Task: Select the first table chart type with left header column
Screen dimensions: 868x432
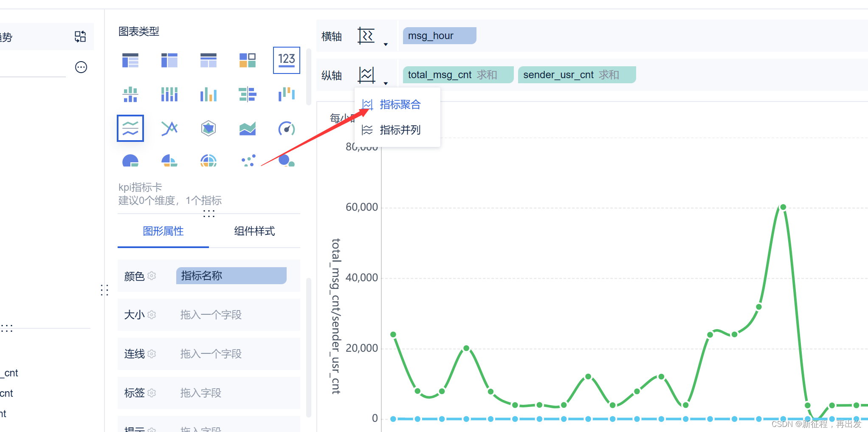Action: [130, 60]
